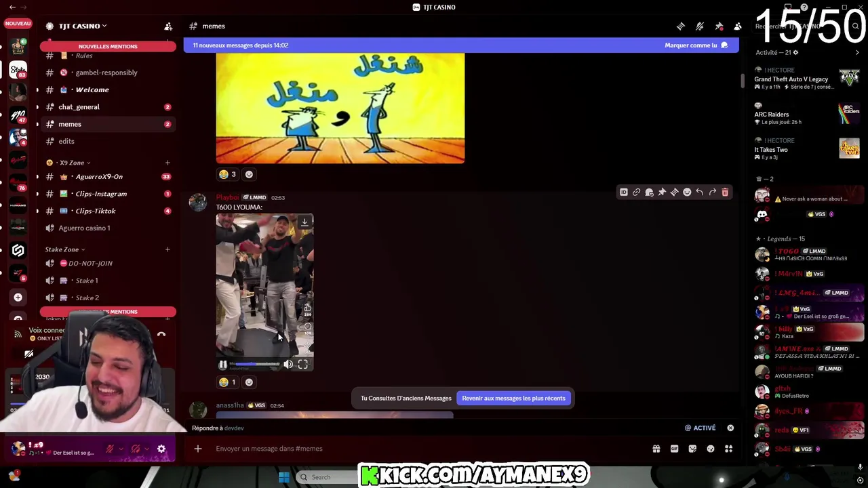Open GIF picker
The width and height of the screenshot is (868, 488).
coord(674,449)
